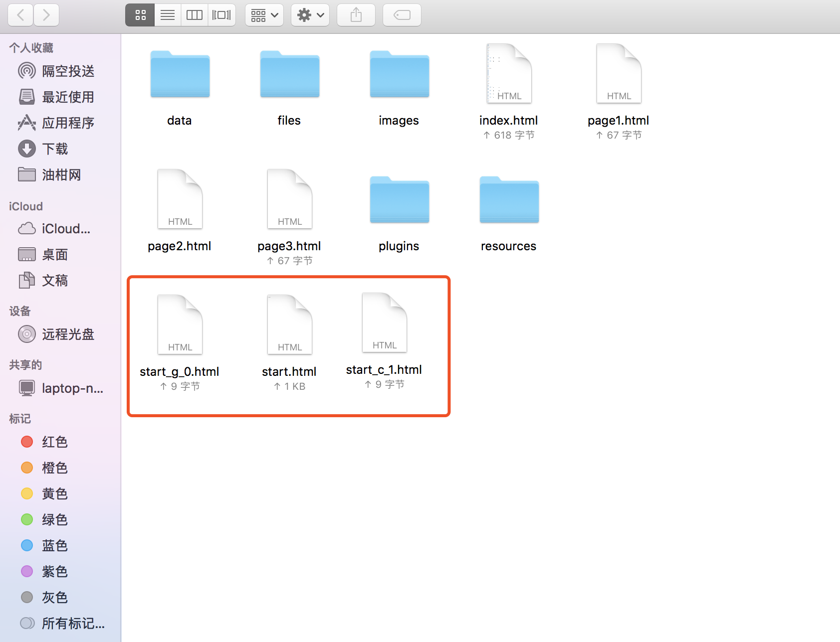Switch to gallery/cover flow view
Screen dimensions: 840x642
pyautogui.click(x=221, y=15)
